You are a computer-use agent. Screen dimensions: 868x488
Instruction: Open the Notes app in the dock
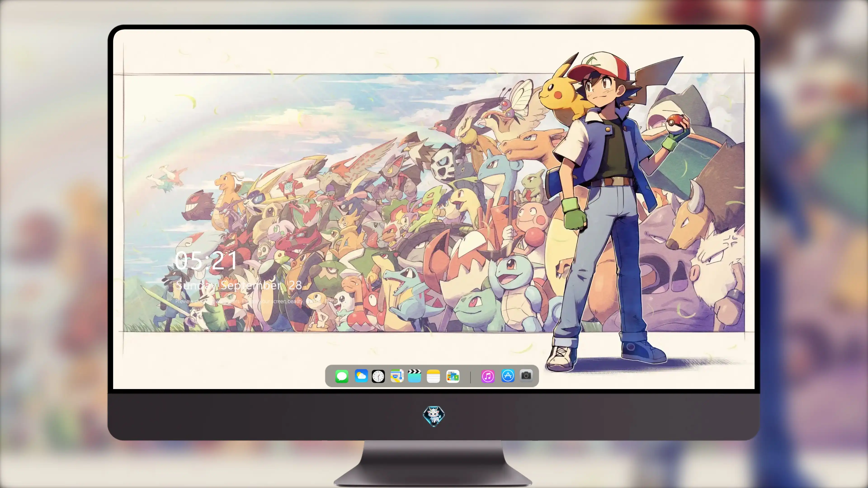(x=433, y=376)
